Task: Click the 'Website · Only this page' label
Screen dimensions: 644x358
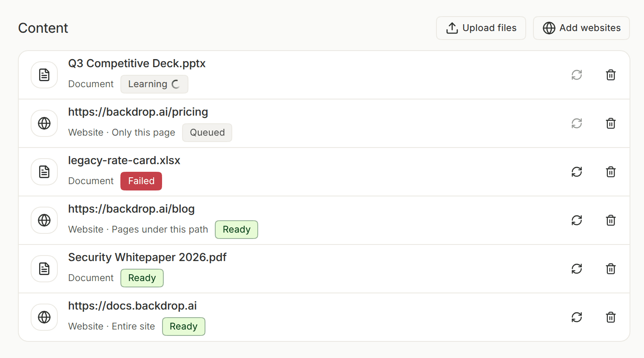Action: (122, 133)
